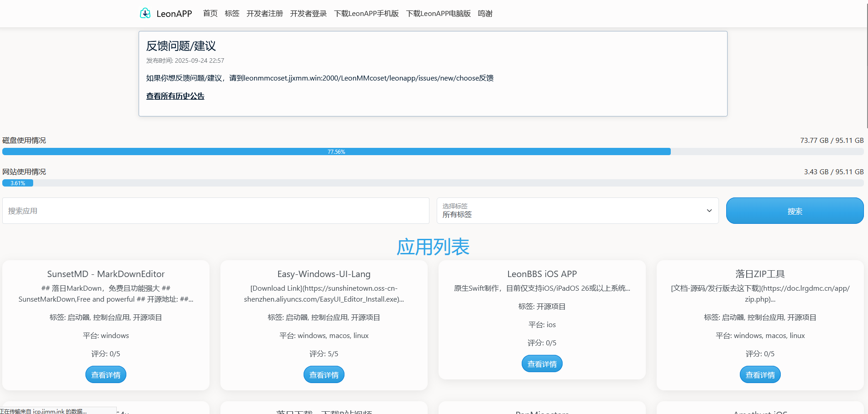Open 下载LeonAPP电脑版 download page
Viewport: 868px width, 414px height.
tap(438, 13)
